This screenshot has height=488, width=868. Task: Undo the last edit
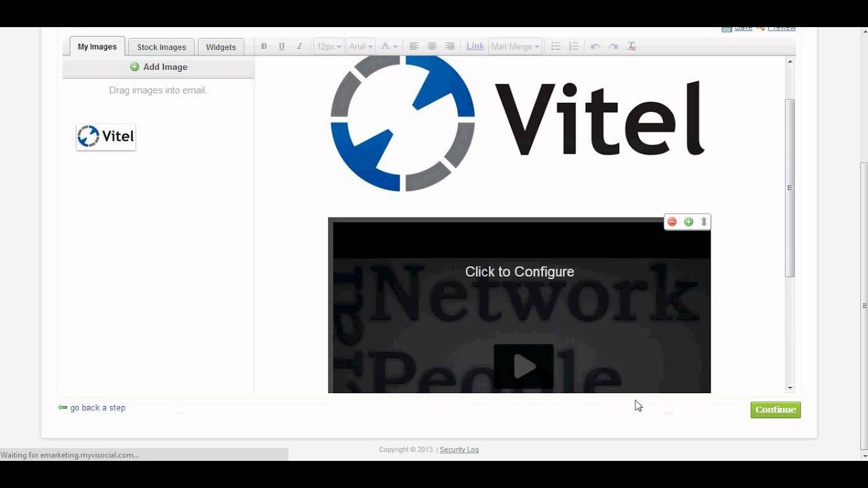[595, 46]
